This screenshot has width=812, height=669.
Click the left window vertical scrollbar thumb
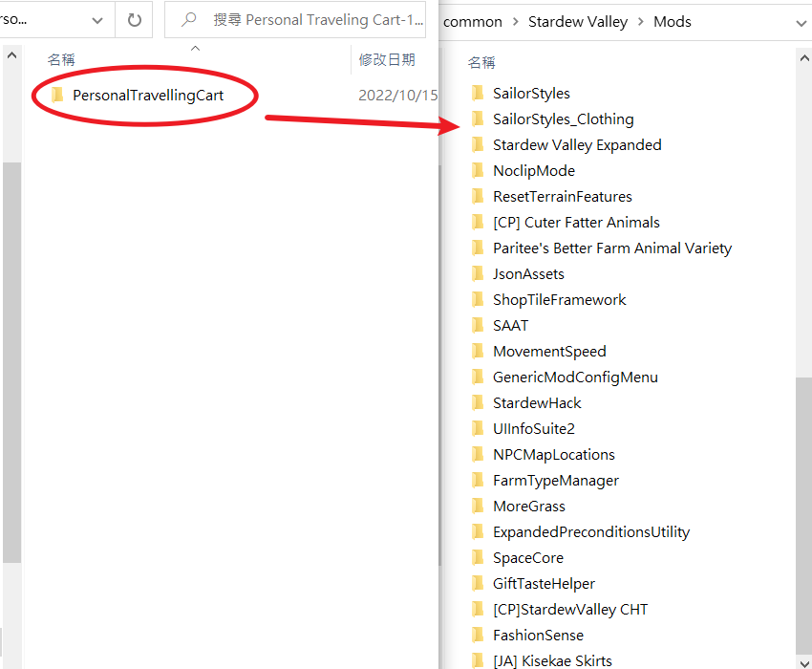pos(11,362)
